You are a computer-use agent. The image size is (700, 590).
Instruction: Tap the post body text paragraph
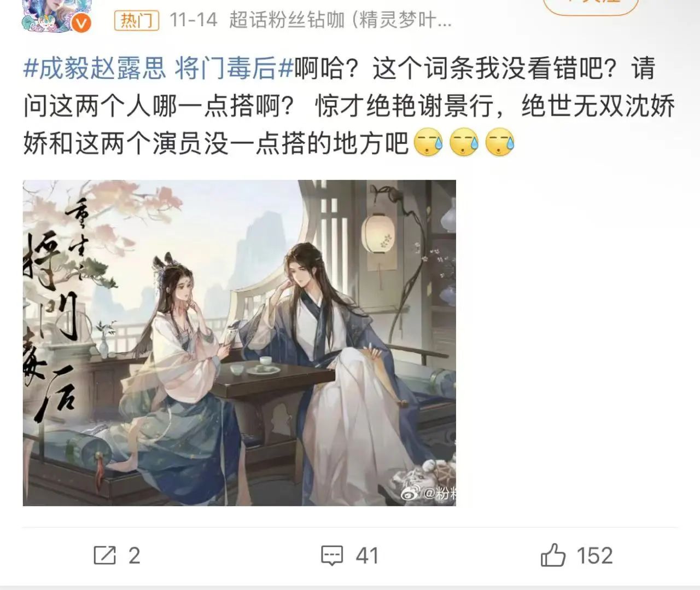[x=349, y=106]
